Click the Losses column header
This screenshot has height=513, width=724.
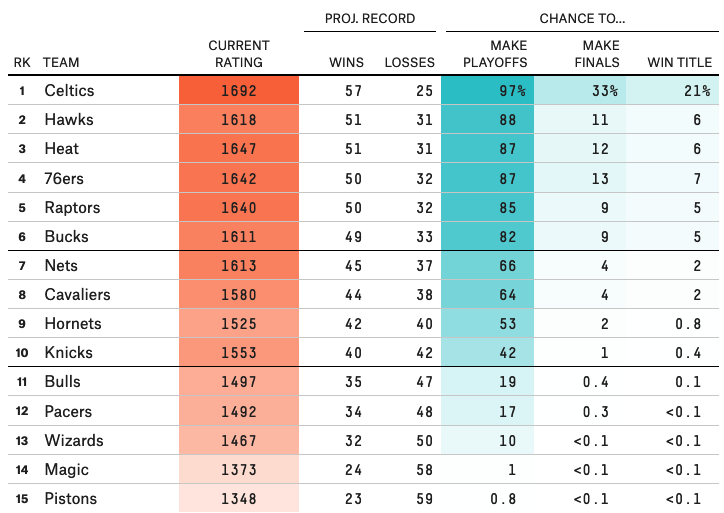tap(410, 62)
